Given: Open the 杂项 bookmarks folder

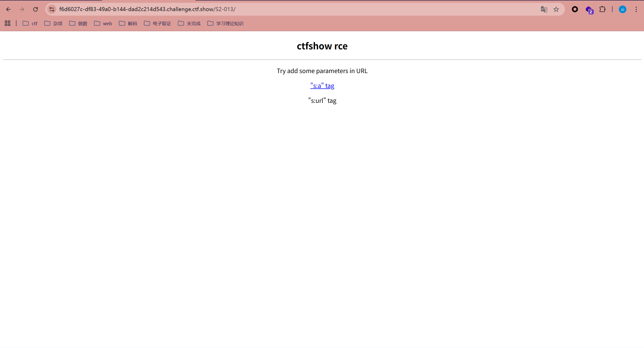Looking at the screenshot, I should pos(53,23).
